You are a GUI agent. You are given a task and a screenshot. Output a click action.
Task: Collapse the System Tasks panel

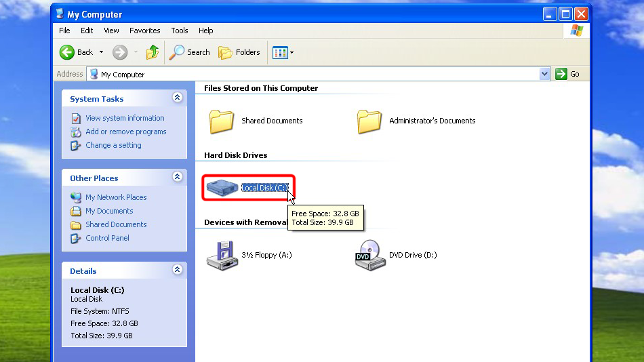[x=178, y=98]
